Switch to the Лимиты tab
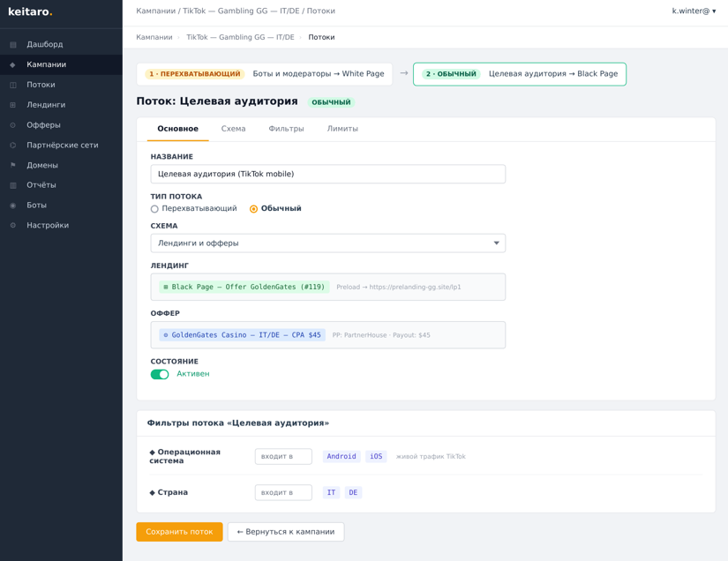The image size is (728, 561). point(342,129)
